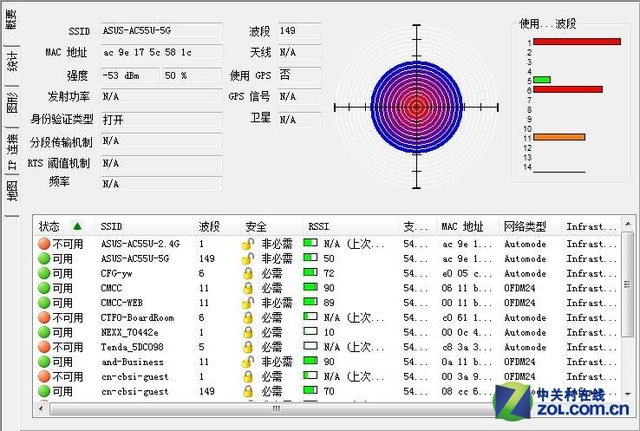Click the circular signal strength radar graphic
Viewport: 640px width, 431px height.
[x=416, y=107]
